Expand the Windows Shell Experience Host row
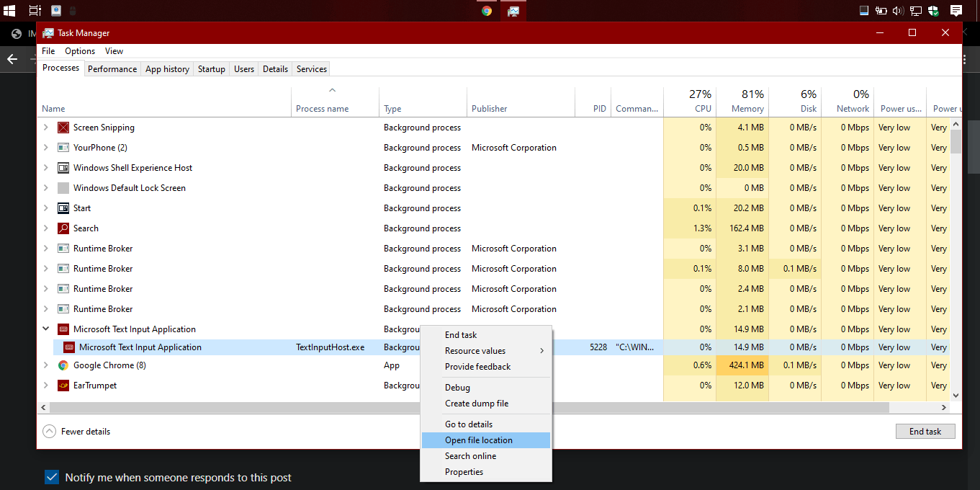 point(46,168)
